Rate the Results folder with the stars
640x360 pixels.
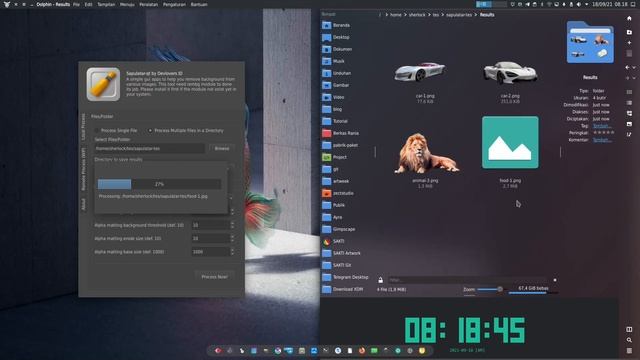[603, 133]
